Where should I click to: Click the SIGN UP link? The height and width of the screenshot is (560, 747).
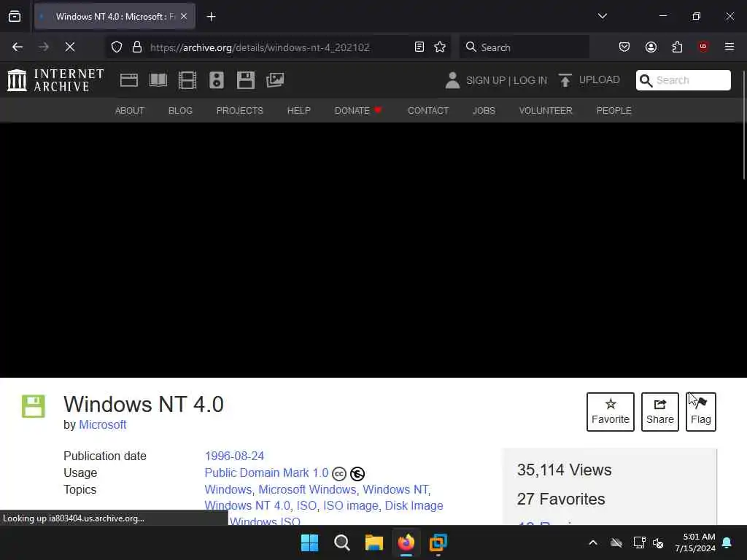[485, 80]
